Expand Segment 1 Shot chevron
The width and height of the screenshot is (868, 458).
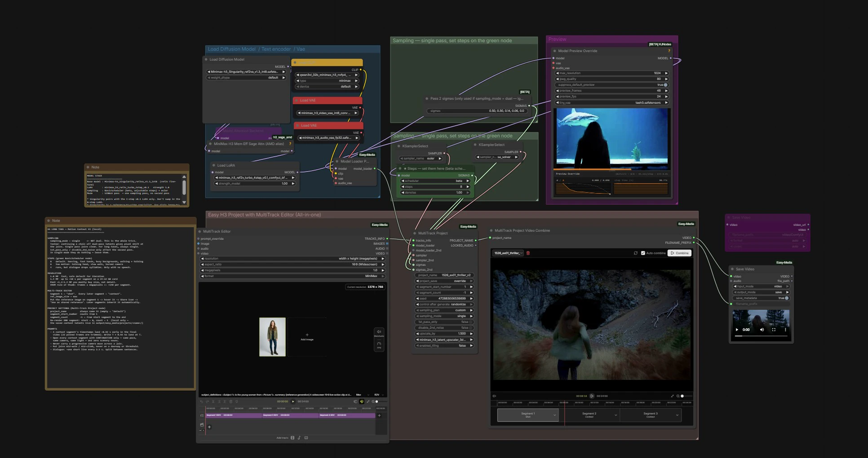[x=554, y=415]
